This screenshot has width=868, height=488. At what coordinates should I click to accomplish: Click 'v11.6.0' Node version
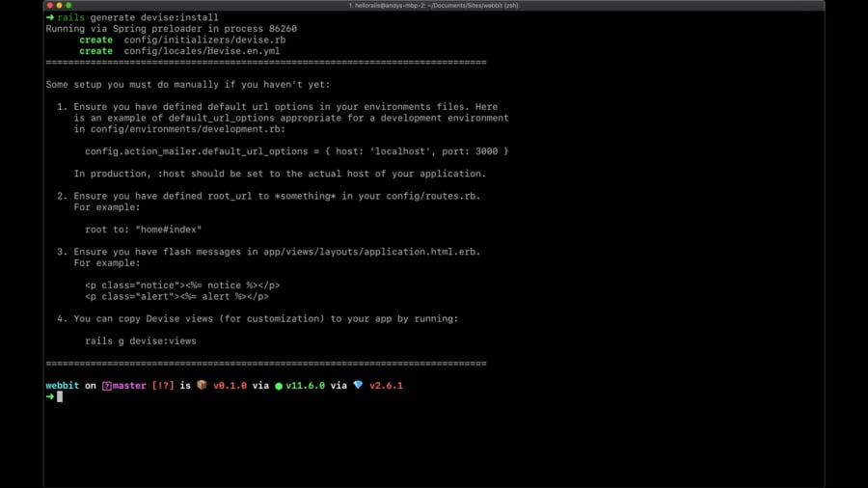point(305,386)
